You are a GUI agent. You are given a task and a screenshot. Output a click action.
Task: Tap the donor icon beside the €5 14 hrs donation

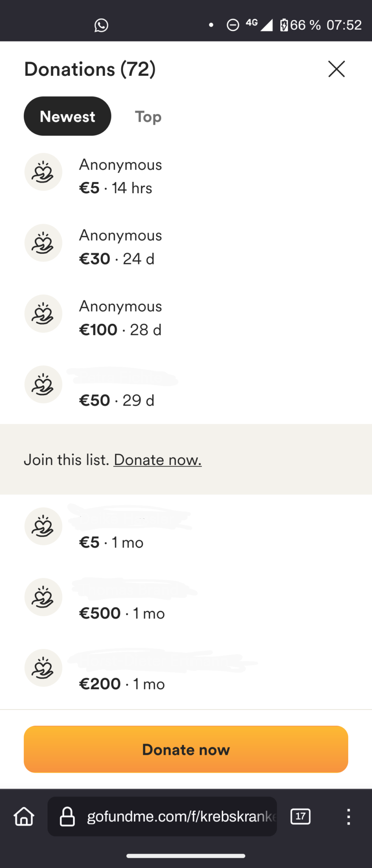click(x=43, y=172)
